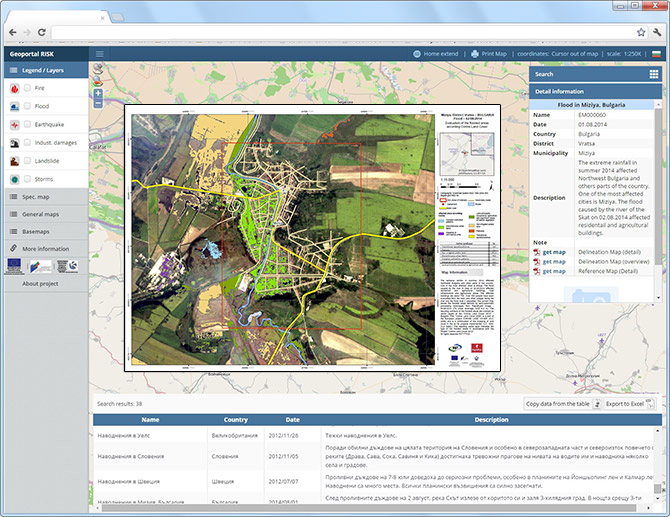Click the Print Map button
670x517 pixels.
pos(488,54)
